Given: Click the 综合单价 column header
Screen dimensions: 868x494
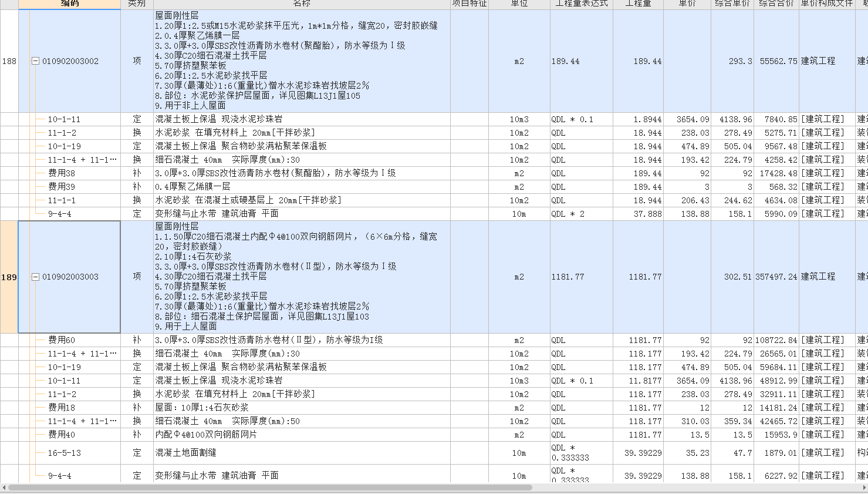Looking at the screenshot, I should click(x=732, y=4).
